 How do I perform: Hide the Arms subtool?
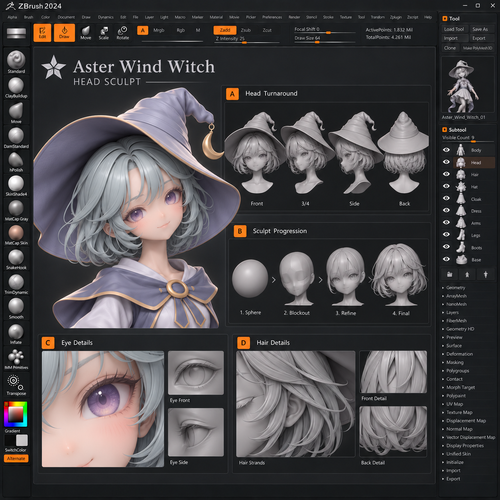tap(446, 222)
